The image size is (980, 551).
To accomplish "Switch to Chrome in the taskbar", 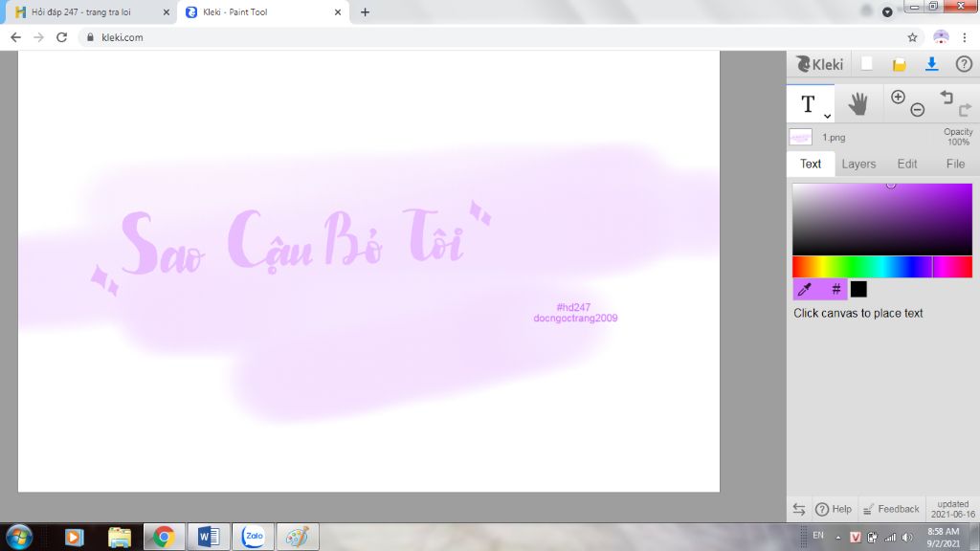I will pyautogui.click(x=164, y=537).
